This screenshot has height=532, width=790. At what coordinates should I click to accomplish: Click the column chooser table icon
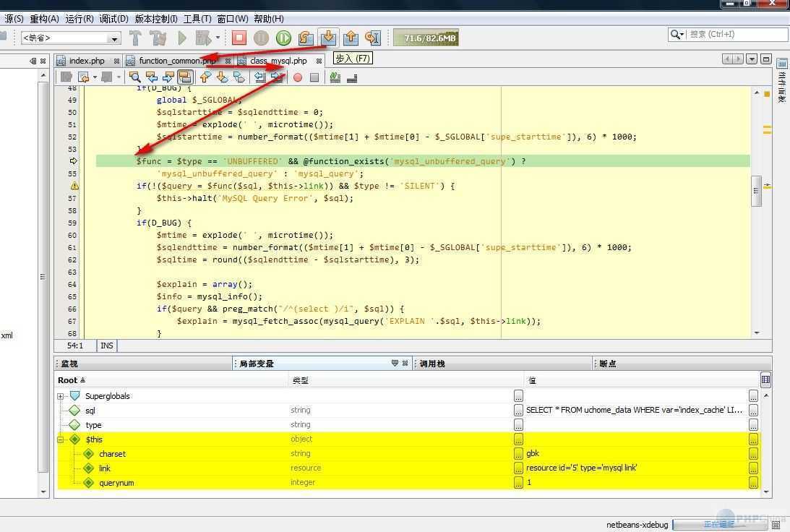click(x=766, y=380)
